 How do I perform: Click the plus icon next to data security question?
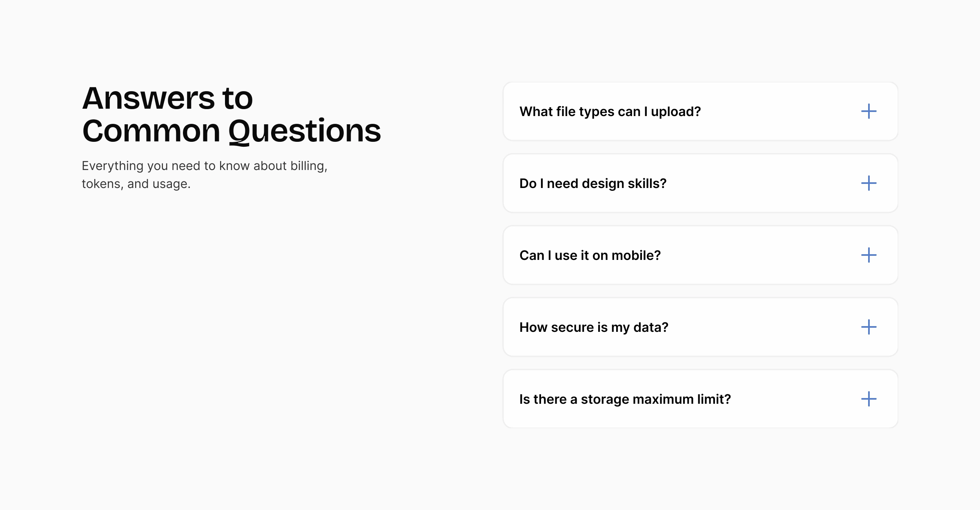(869, 327)
